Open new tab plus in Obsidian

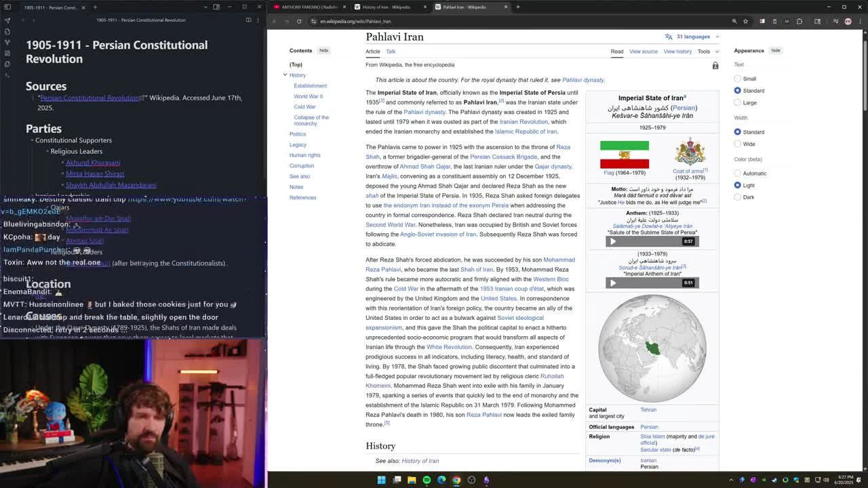[95, 7]
